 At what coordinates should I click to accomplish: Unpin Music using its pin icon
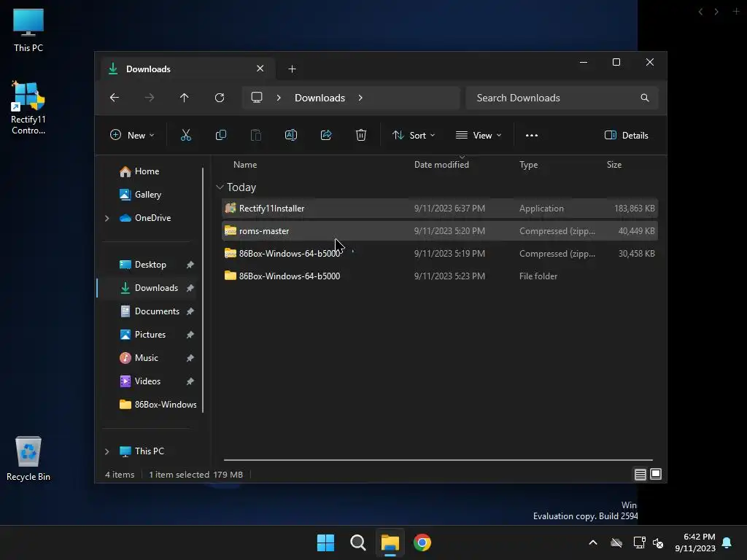[x=190, y=358]
